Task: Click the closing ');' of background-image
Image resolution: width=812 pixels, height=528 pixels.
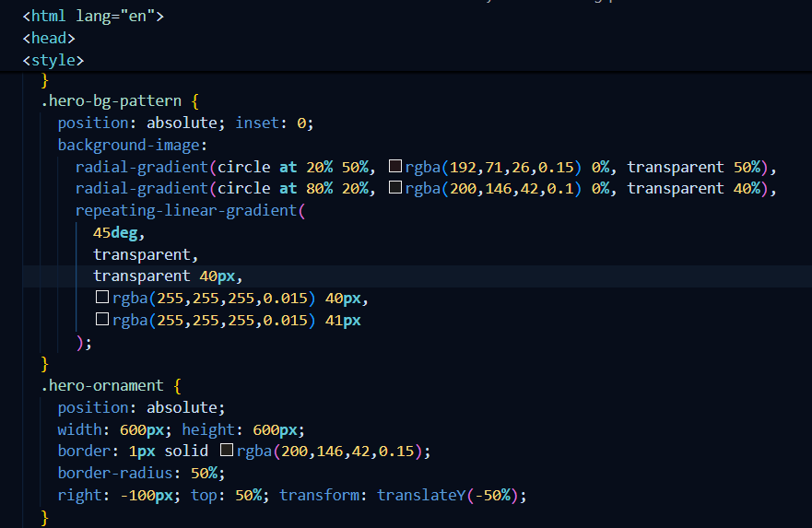Action: click(x=84, y=342)
